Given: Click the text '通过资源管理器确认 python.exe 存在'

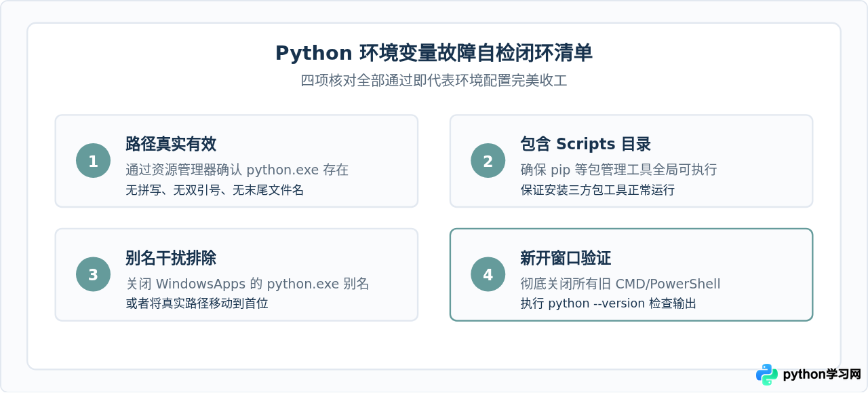Looking at the screenshot, I should coord(237,170).
